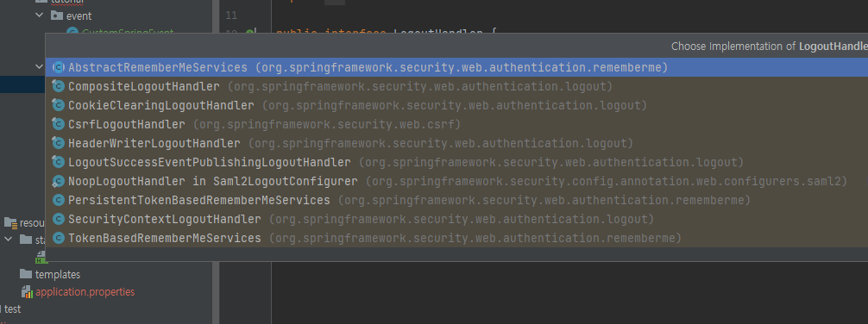The image size is (868, 324).
Task: Click class icon beside CompositeLogoutHandler
Action: point(58,86)
